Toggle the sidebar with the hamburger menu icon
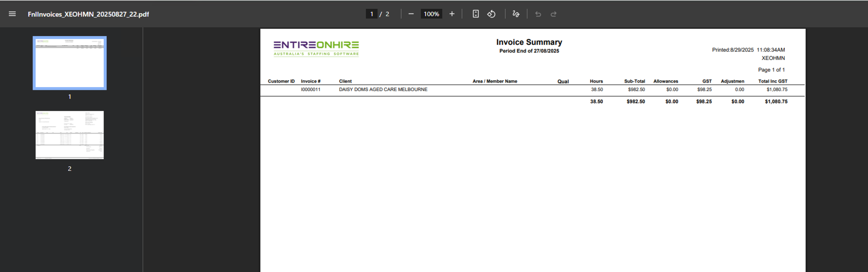Screen dimensions: 868x272 click(x=12, y=14)
